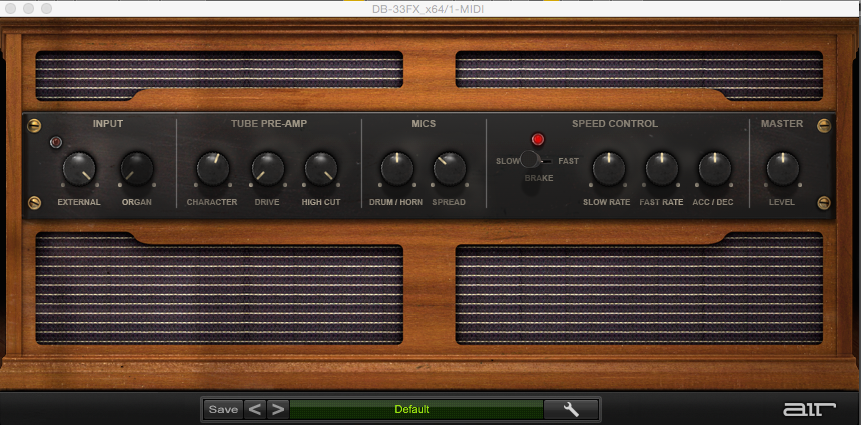Click the ORGAN input knob
Image resolution: width=861 pixels, height=425 pixels.
pyautogui.click(x=137, y=169)
